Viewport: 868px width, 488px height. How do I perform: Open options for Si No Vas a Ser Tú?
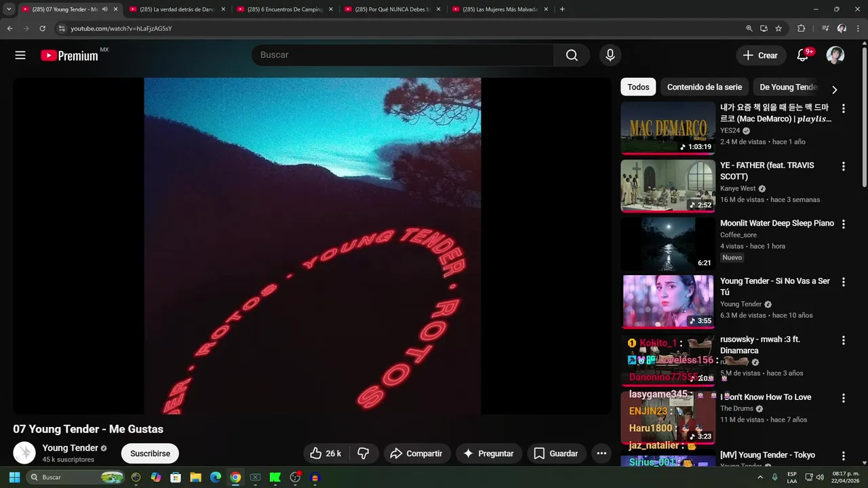point(844,282)
